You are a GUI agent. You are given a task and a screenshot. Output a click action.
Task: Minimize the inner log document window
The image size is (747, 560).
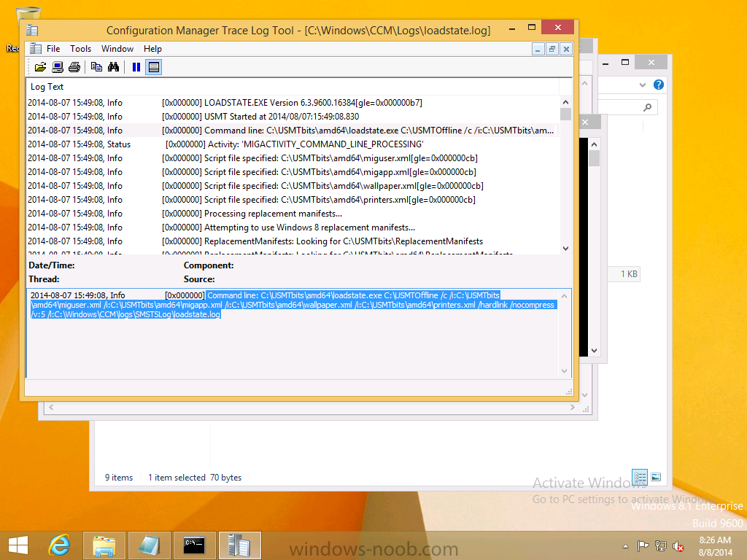tap(538, 49)
